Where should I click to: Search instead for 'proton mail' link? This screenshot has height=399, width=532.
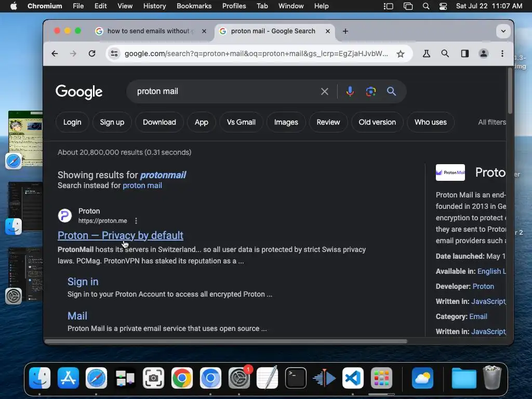click(x=142, y=185)
